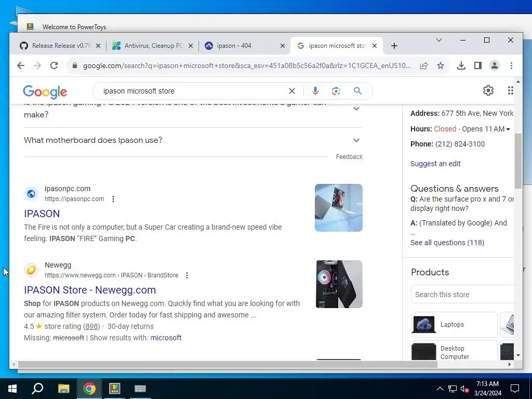The width and height of the screenshot is (532, 399).
Task: Reload the current page
Action: 54,65
